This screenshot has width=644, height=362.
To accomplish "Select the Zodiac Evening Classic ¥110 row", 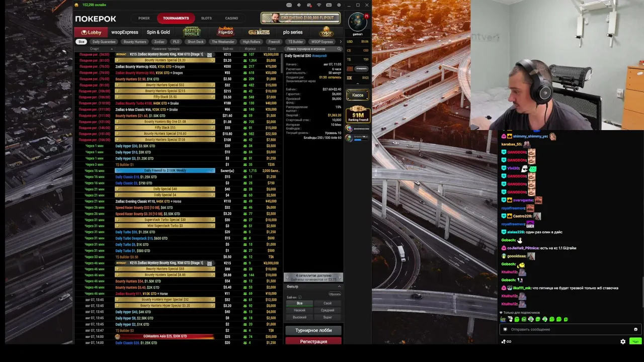I will pos(179,201).
